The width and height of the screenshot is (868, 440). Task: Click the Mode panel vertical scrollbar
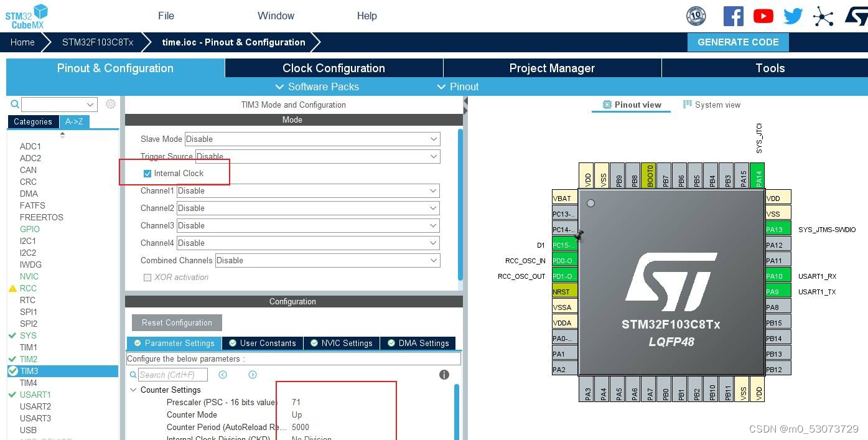(x=460, y=204)
